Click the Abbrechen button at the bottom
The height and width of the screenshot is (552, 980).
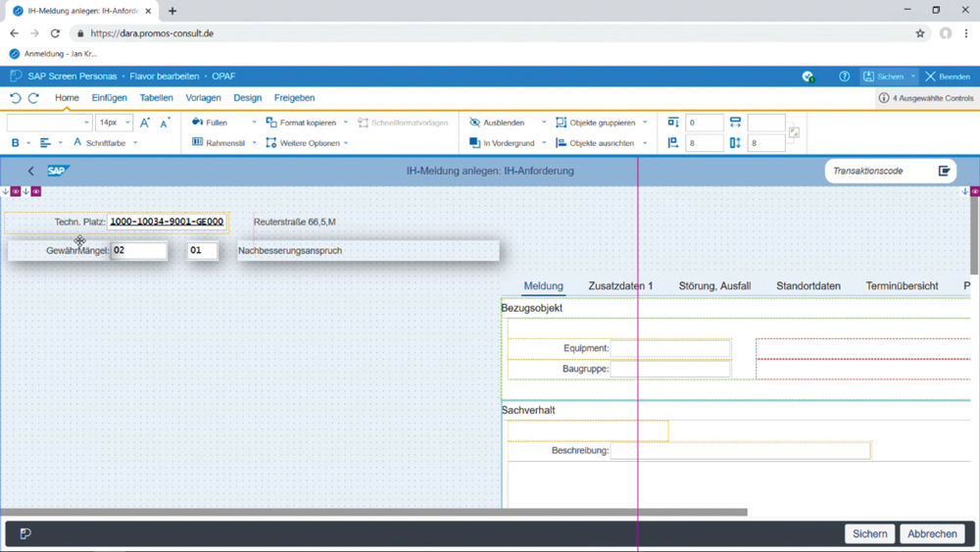click(931, 533)
